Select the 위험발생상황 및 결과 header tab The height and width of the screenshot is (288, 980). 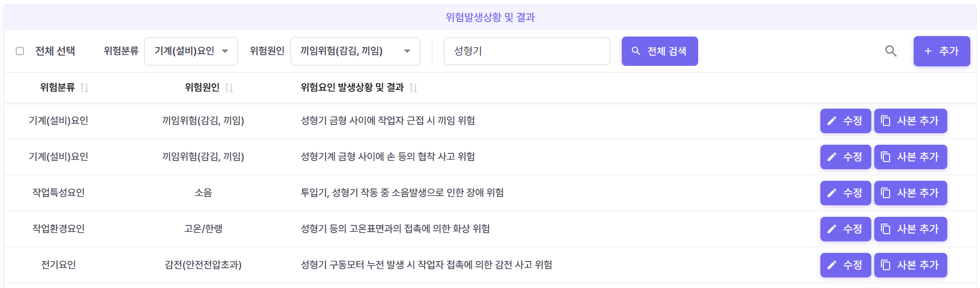(x=490, y=17)
